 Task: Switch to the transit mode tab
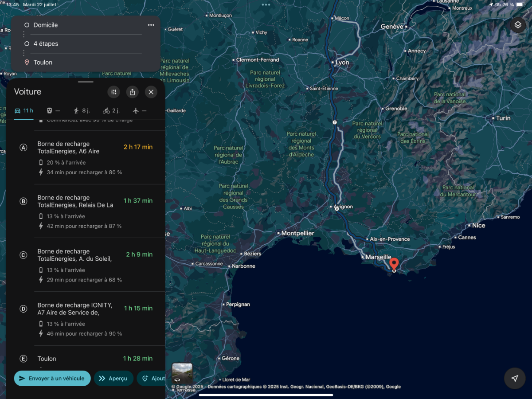[x=53, y=111]
